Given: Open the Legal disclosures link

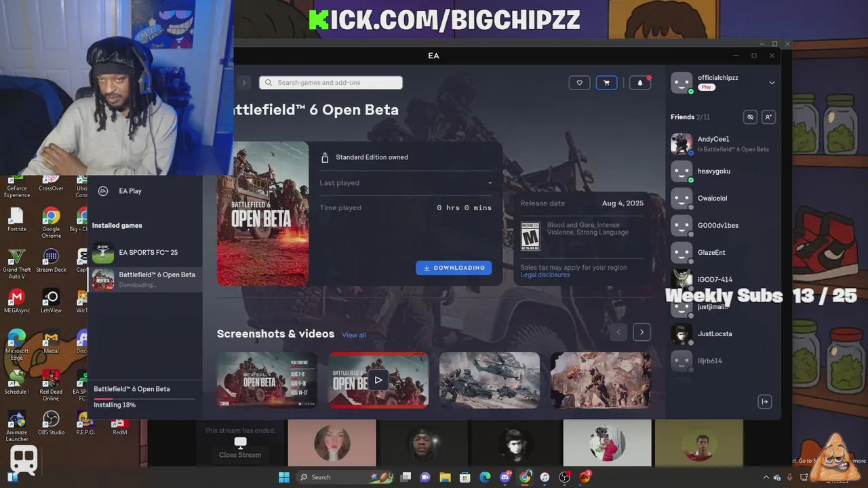Looking at the screenshot, I should (x=545, y=274).
